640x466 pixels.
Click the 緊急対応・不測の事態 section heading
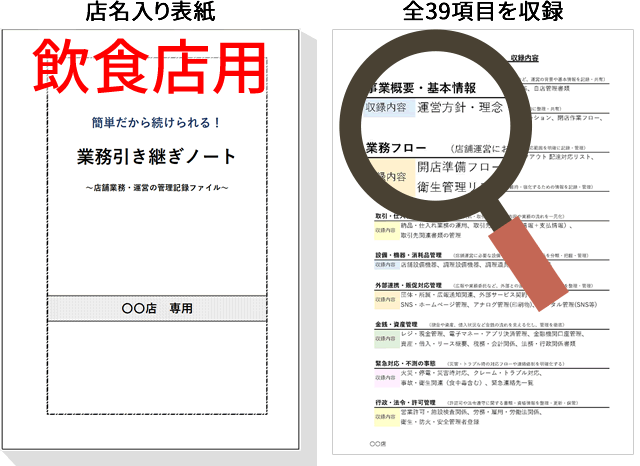click(x=405, y=363)
